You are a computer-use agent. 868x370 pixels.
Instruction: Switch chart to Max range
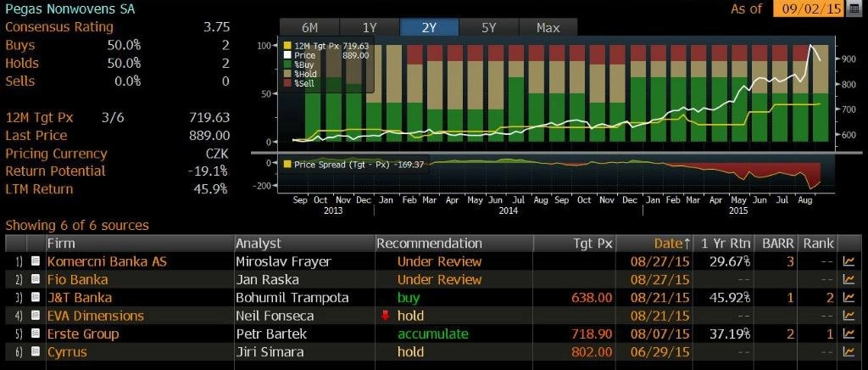coord(548,28)
